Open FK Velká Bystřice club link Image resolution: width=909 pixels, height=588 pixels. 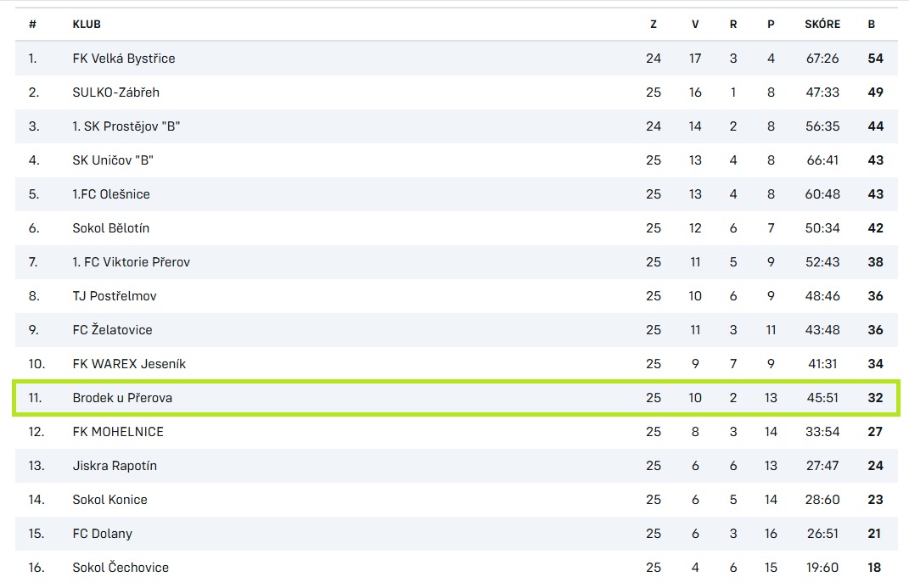point(123,59)
